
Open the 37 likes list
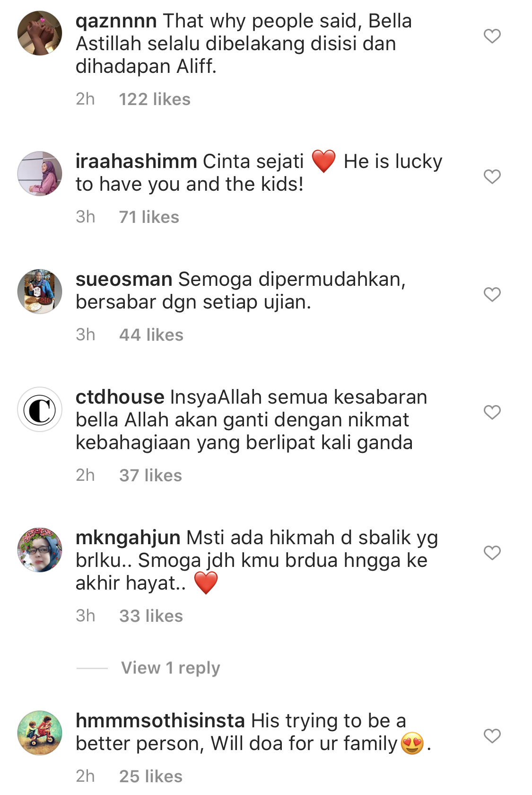[150, 476]
